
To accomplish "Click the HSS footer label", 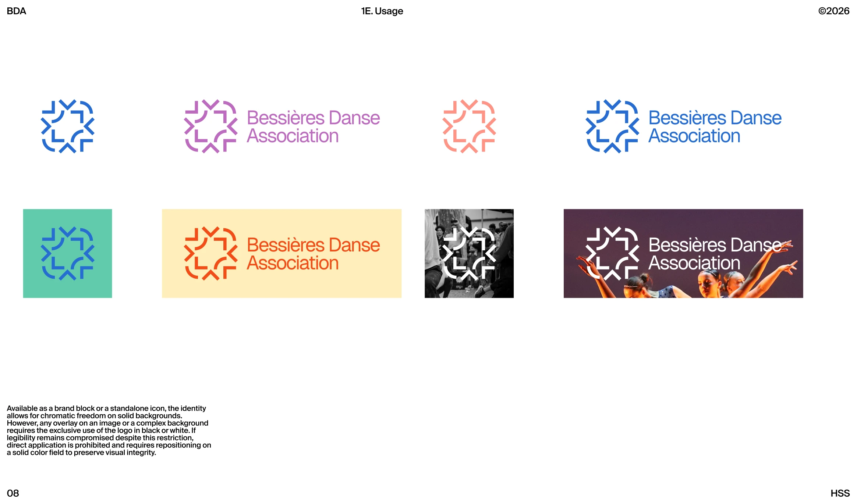I will [840, 493].
